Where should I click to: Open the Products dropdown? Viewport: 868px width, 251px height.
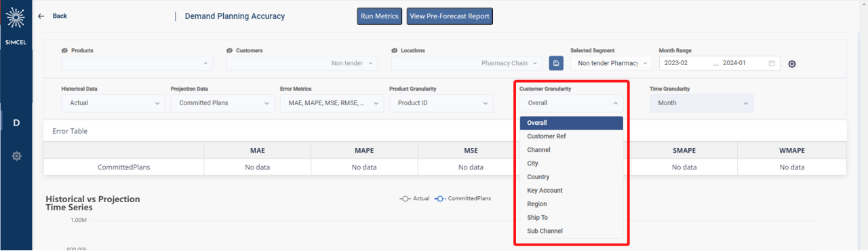tap(137, 63)
